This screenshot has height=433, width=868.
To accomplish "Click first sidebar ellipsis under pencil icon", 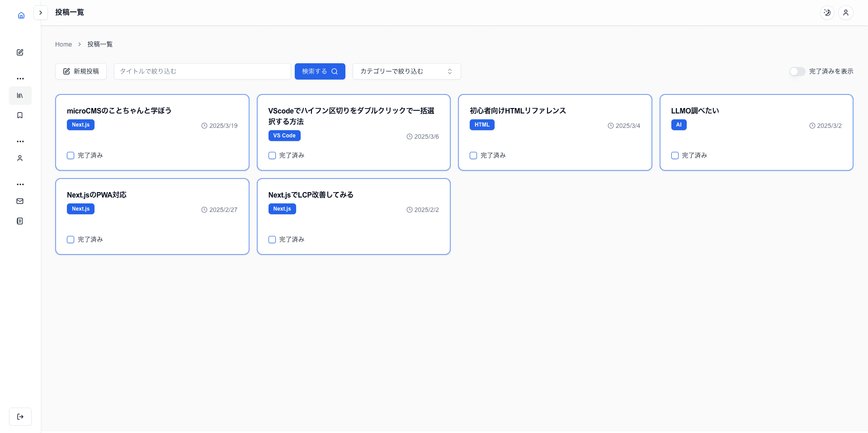I will coord(20,79).
